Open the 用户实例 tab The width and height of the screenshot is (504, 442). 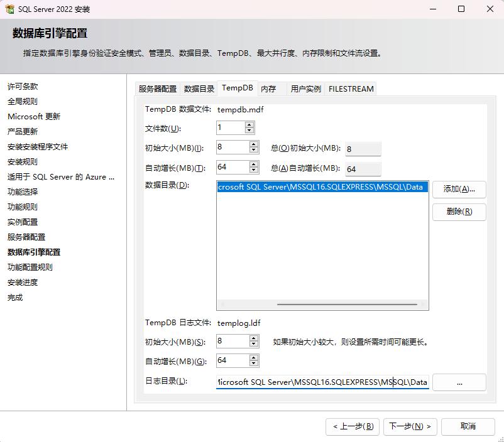pos(305,89)
